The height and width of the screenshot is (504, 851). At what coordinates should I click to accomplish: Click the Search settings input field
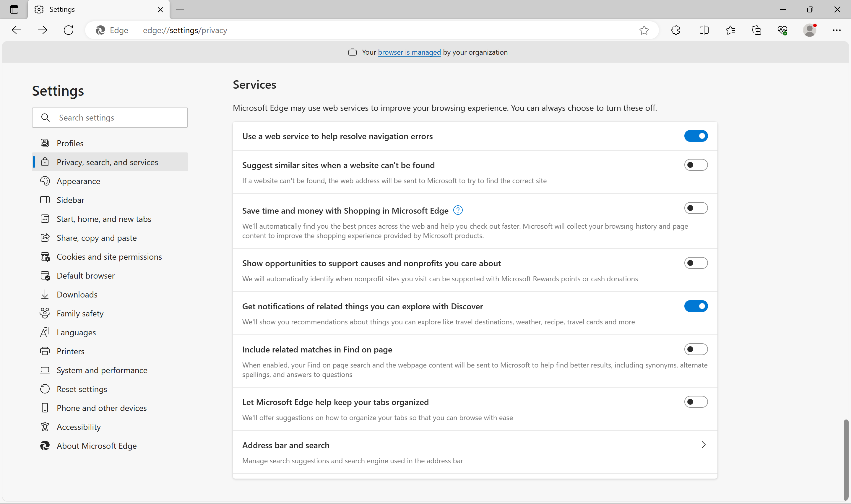pos(110,118)
